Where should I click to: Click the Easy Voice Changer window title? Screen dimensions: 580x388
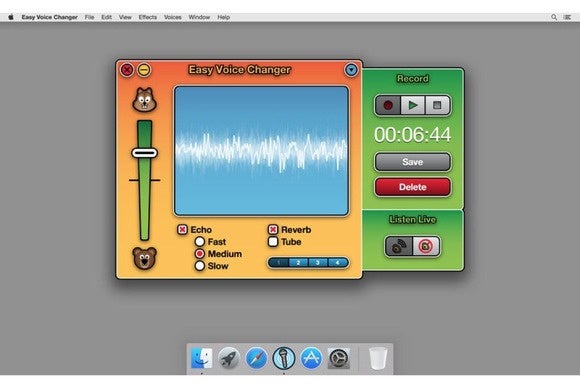pyautogui.click(x=240, y=70)
